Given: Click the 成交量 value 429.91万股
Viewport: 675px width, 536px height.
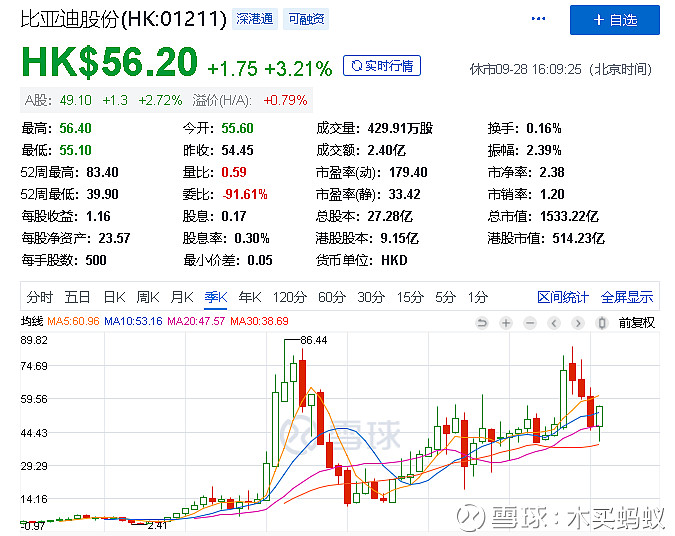Looking at the screenshot, I should [400, 128].
